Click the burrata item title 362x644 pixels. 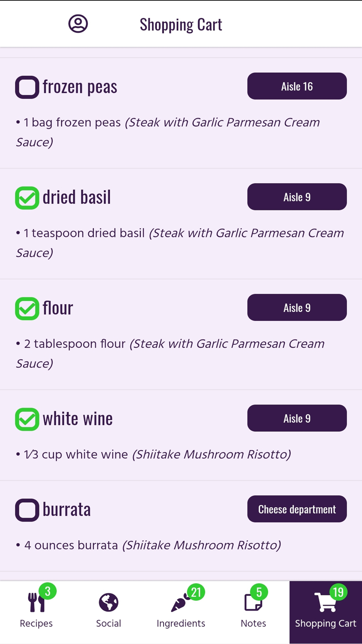pos(67,509)
